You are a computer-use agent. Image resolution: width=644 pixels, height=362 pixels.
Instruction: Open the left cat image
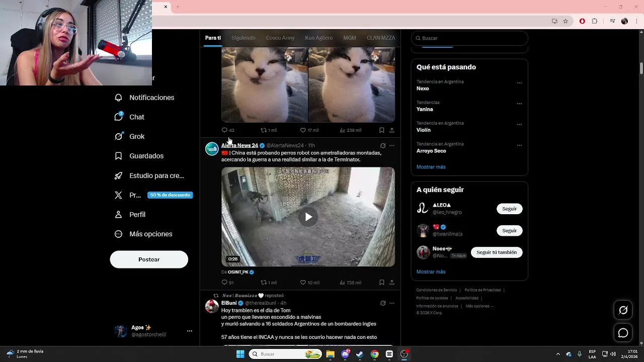click(x=264, y=84)
